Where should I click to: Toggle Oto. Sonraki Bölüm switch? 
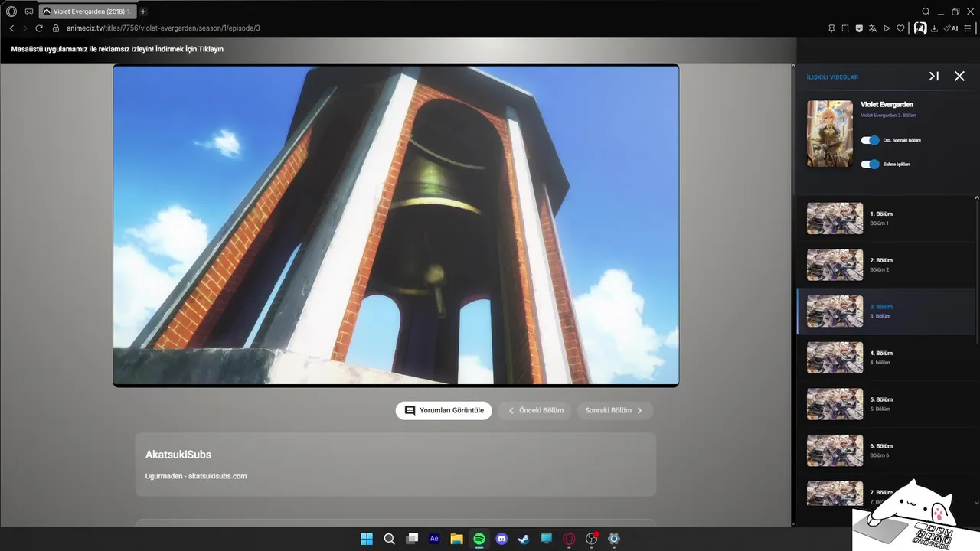click(870, 141)
